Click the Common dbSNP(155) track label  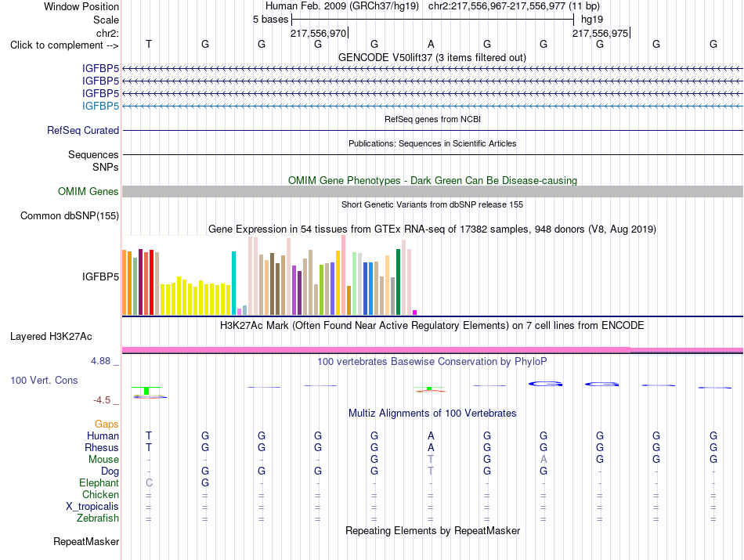[x=70, y=216]
